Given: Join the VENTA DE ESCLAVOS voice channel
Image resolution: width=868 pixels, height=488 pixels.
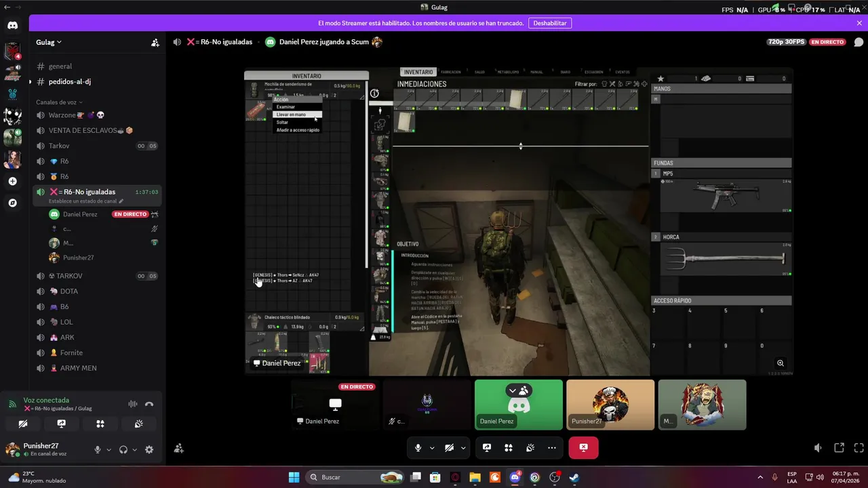Looking at the screenshot, I should click(96, 130).
